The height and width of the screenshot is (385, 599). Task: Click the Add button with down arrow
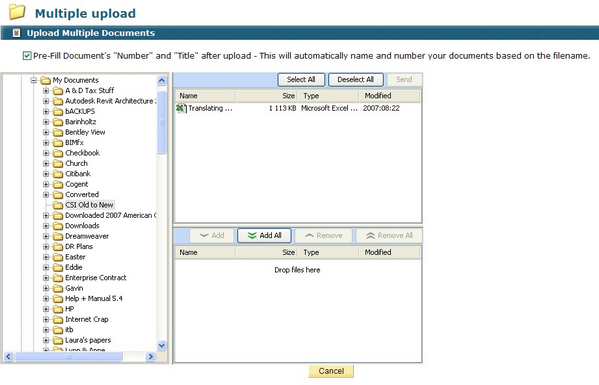click(212, 235)
